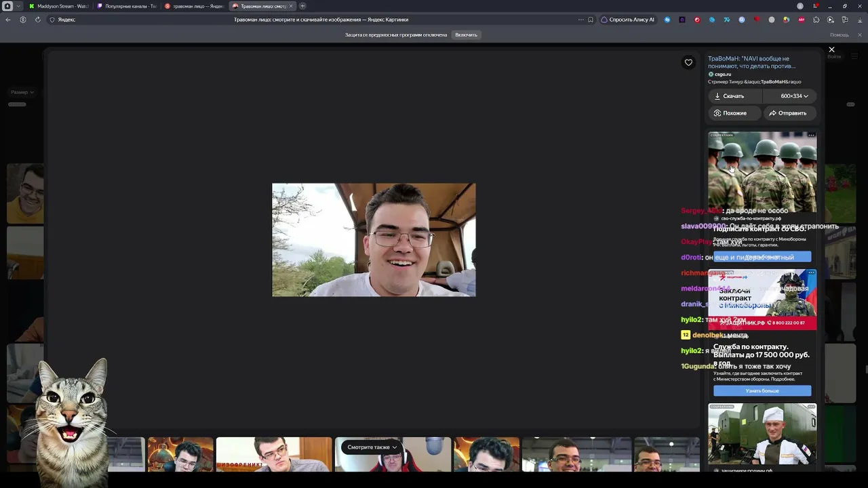
Task: Expand the Размер filter dropdown in background page
Action: click(22, 92)
